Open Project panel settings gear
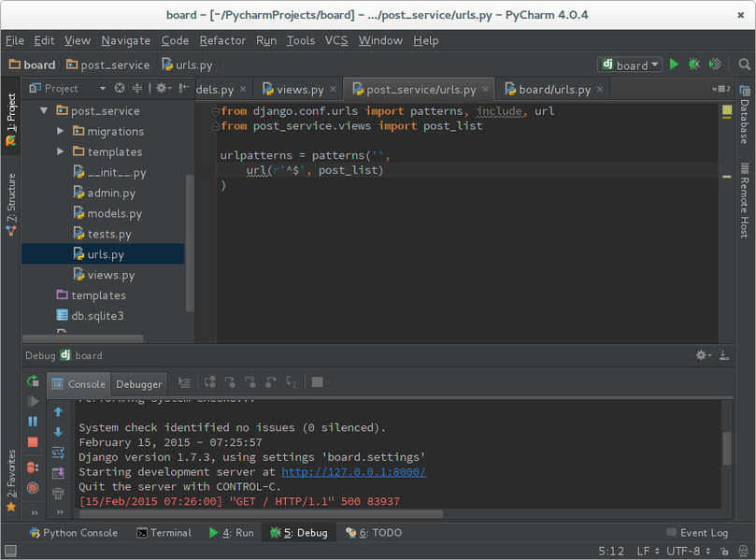The height and width of the screenshot is (560, 756). click(164, 88)
